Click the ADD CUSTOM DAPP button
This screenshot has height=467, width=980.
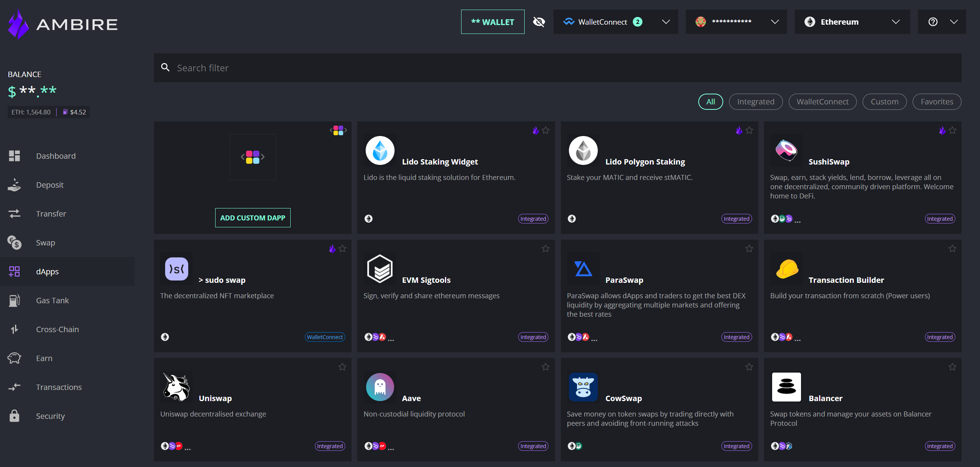tap(253, 217)
